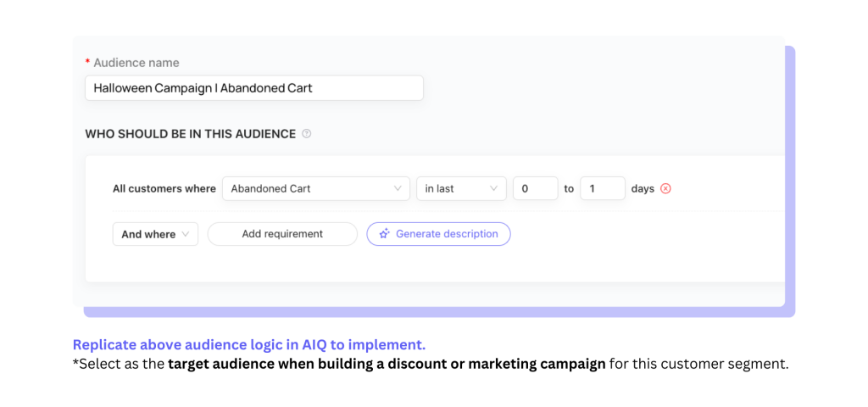Click the Audience name input field
The image size is (868, 407).
(x=254, y=88)
